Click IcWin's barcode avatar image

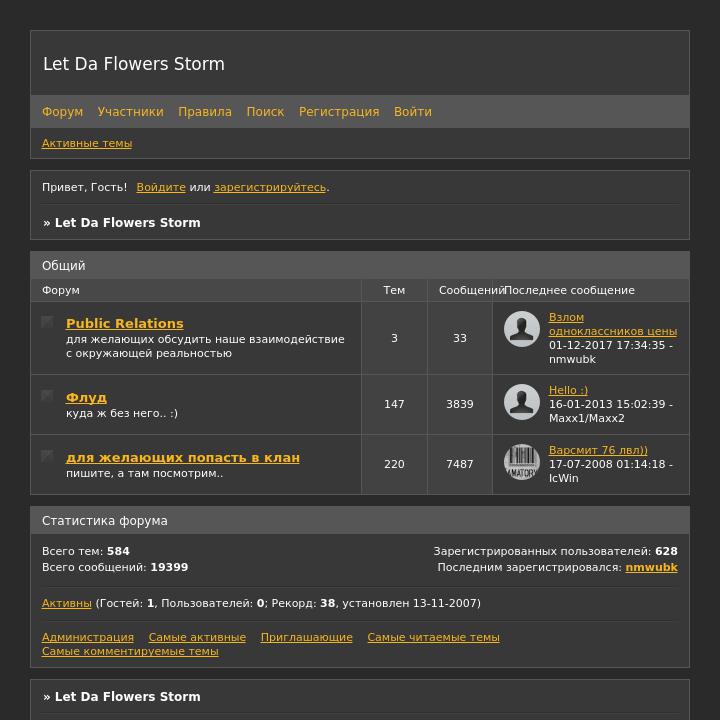[x=522, y=462]
